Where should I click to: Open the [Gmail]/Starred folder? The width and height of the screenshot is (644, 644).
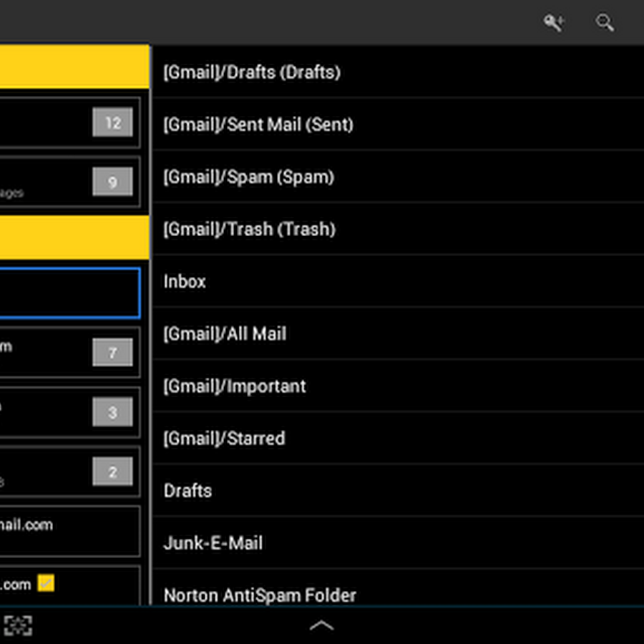(x=398, y=438)
